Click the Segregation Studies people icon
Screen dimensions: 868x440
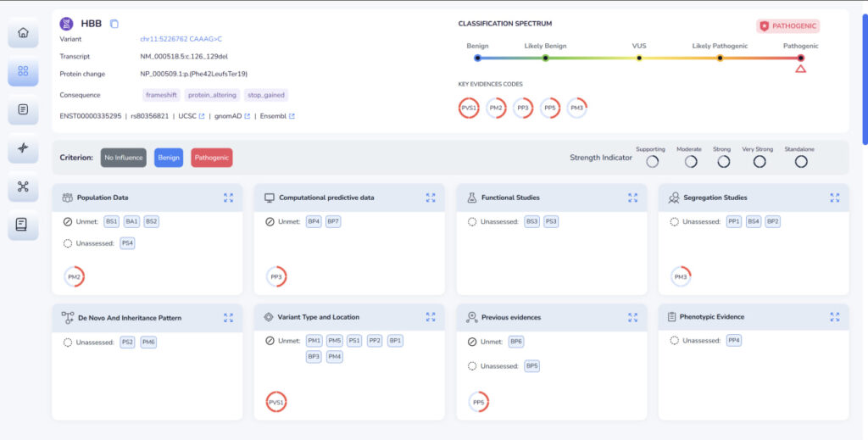click(674, 198)
